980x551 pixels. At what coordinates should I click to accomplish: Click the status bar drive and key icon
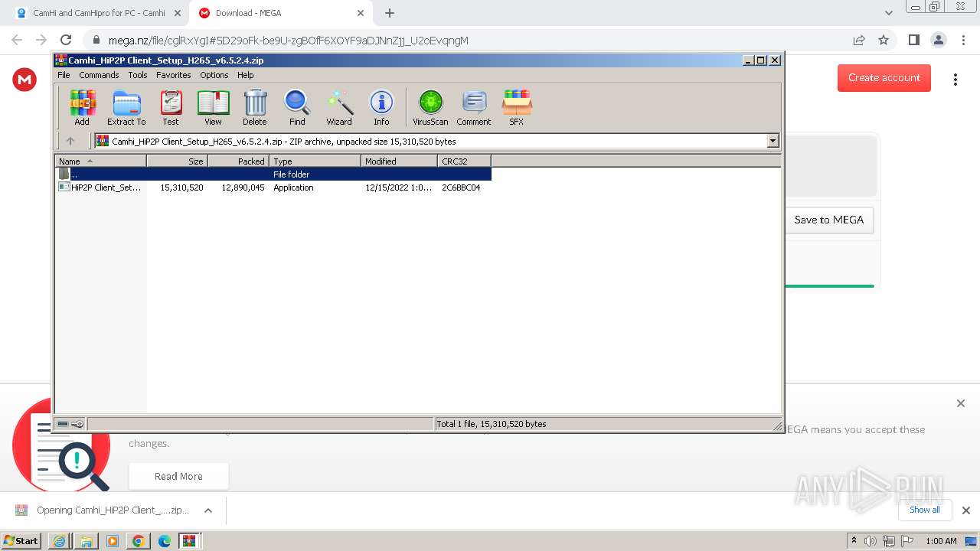coord(70,423)
